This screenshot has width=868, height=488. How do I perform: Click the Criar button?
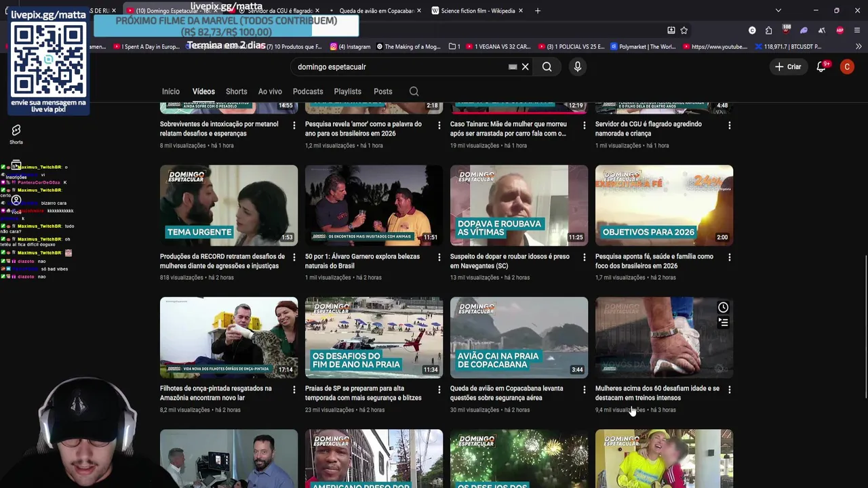[x=788, y=66]
